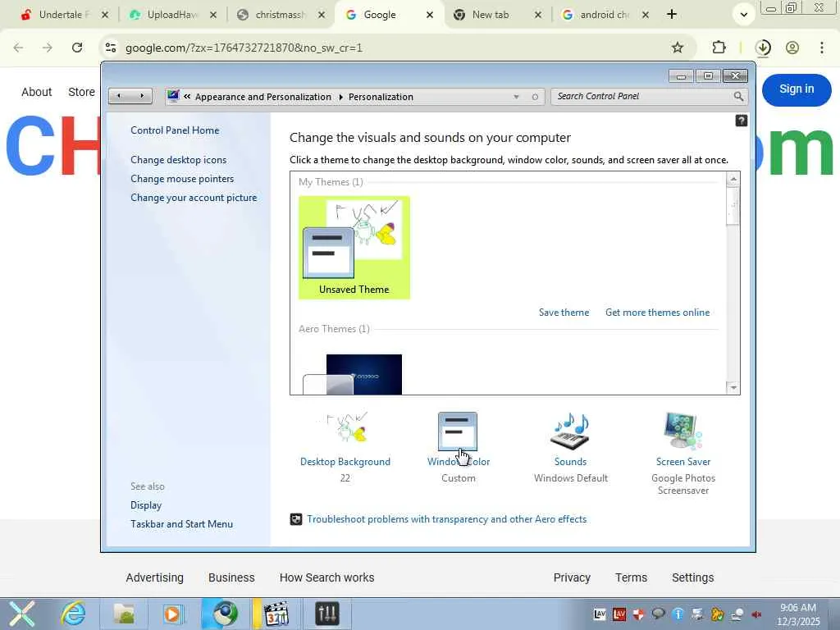
Task: Open the Chrome three-dot menu
Action: (822, 48)
